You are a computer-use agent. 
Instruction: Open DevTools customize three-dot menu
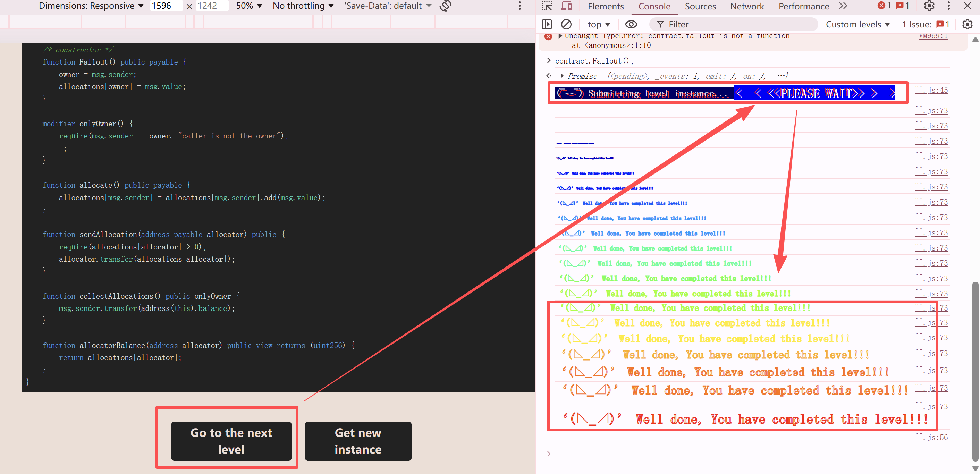coord(948,6)
